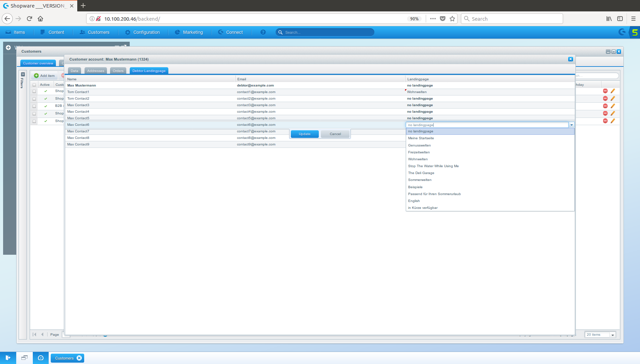Go to first page pagination icon
Viewport: 640px width, 364px height.
[x=35, y=334]
